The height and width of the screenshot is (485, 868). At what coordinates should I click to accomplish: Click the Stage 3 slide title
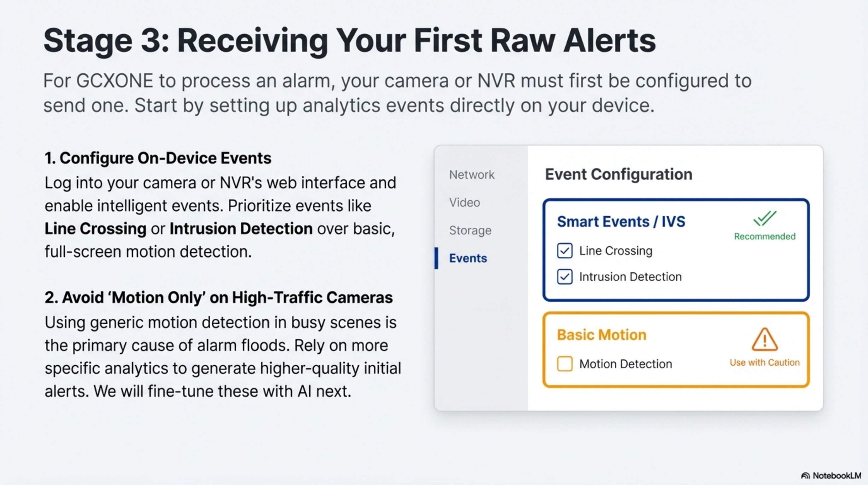click(349, 40)
